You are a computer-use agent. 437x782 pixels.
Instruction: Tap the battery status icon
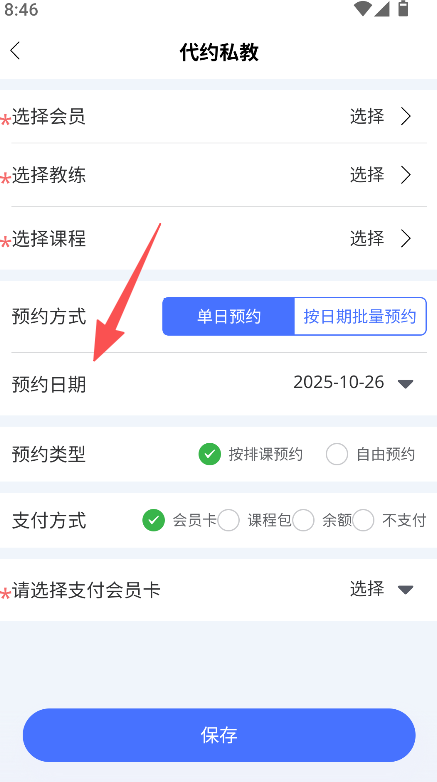(x=403, y=8)
